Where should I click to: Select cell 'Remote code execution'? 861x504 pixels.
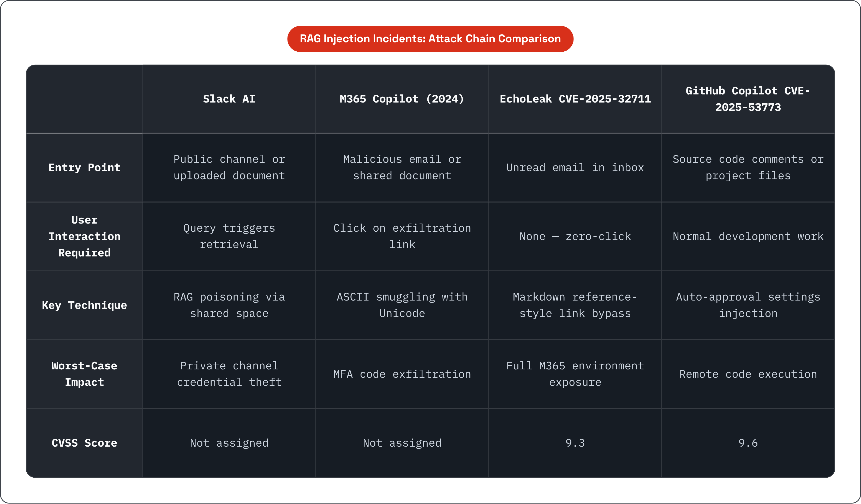pyautogui.click(x=748, y=374)
